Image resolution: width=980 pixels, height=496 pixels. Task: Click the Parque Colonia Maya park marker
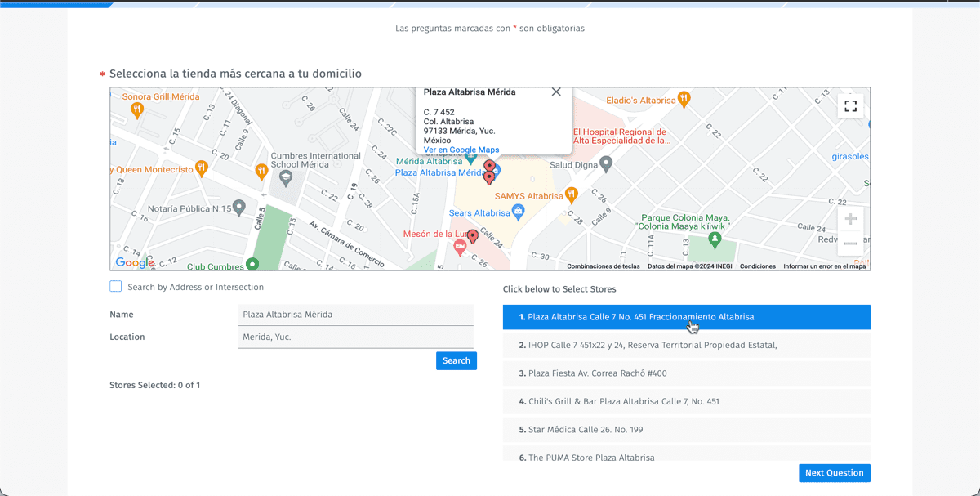point(715,239)
